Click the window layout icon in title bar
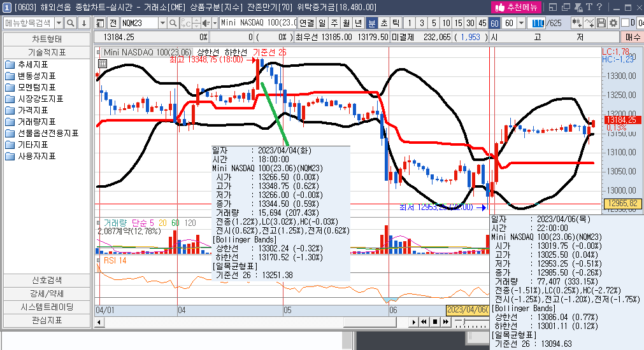The image size is (644, 350). tap(553, 7)
